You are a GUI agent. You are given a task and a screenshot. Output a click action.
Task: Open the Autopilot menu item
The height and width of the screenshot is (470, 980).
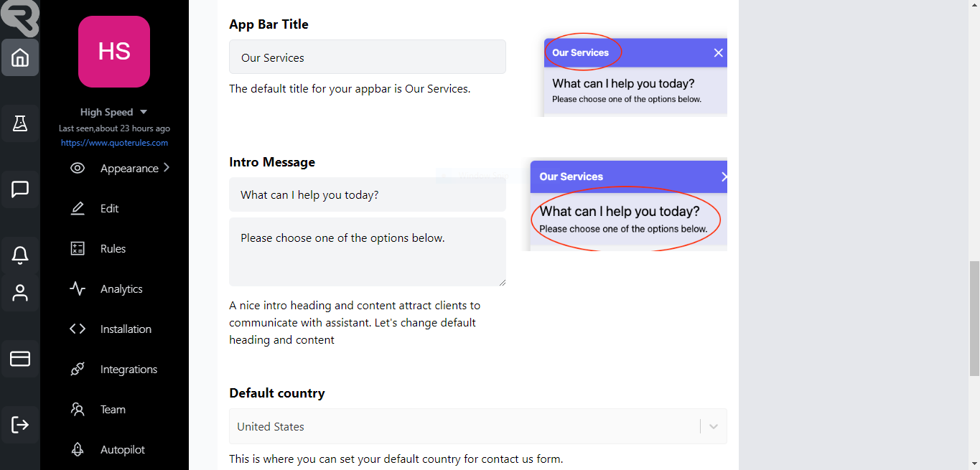(x=122, y=450)
